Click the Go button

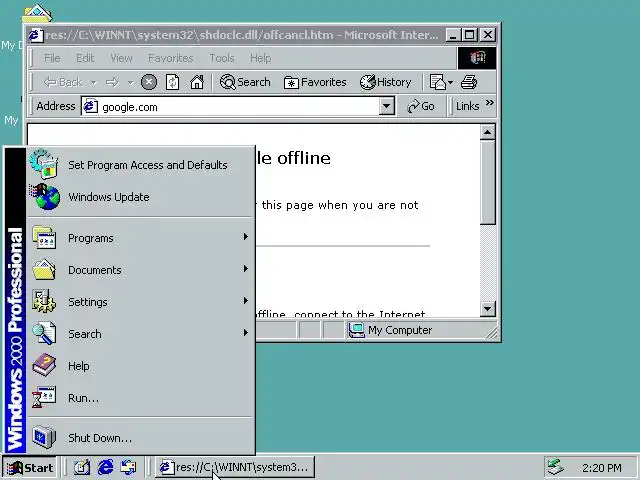(421, 107)
